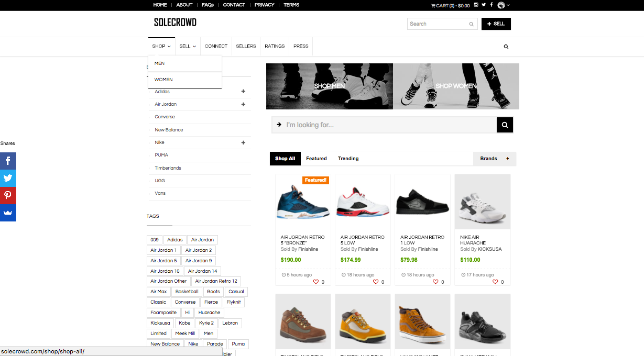Click FAQs in top bar
Image resolution: width=644 pixels, height=356 pixels.
(x=208, y=5)
